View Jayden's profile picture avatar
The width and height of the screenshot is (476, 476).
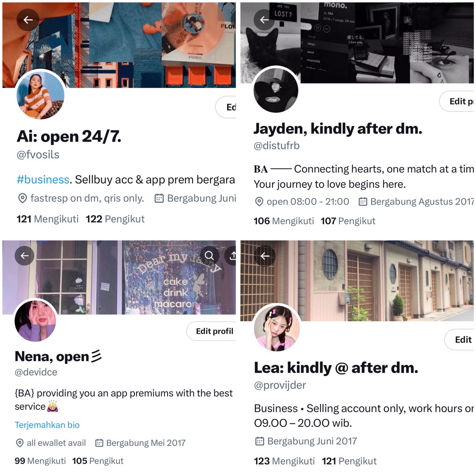276,90
